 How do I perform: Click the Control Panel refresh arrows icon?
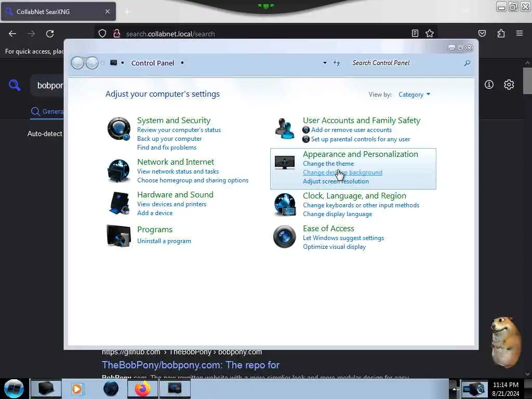click(336, 63)
